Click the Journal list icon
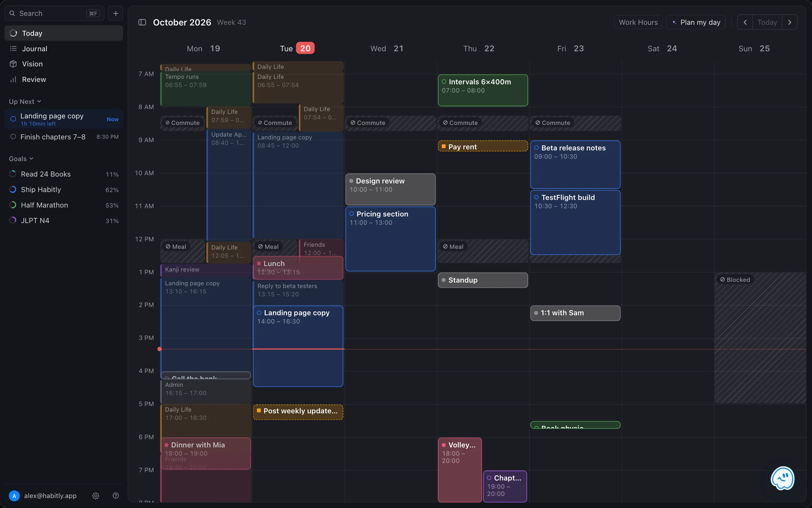 13,49
